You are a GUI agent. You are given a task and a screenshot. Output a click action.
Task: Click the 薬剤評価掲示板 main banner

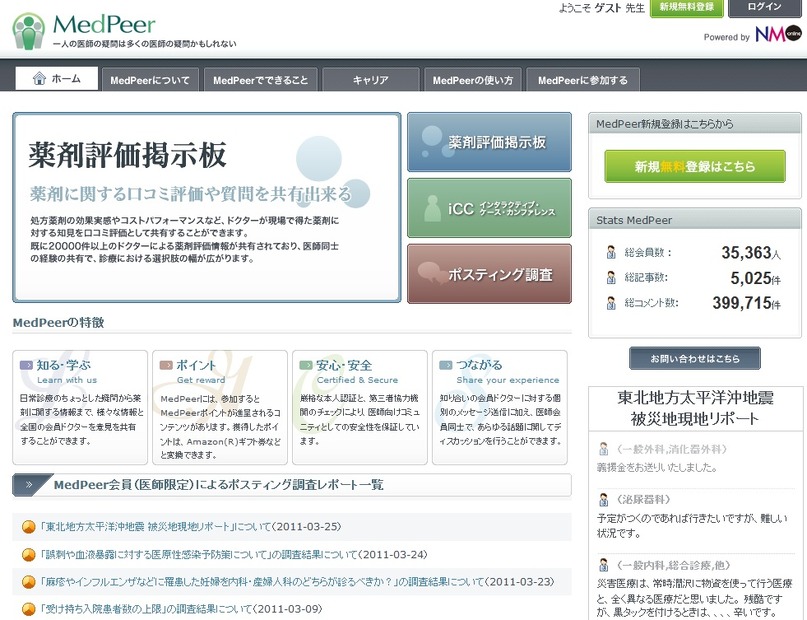coord(207,207)
